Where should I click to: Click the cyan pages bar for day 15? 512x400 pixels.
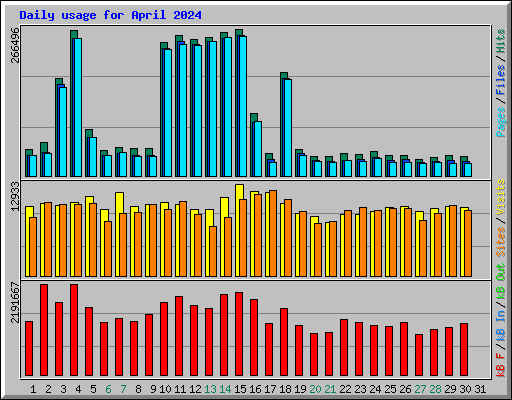coord(243,106)
